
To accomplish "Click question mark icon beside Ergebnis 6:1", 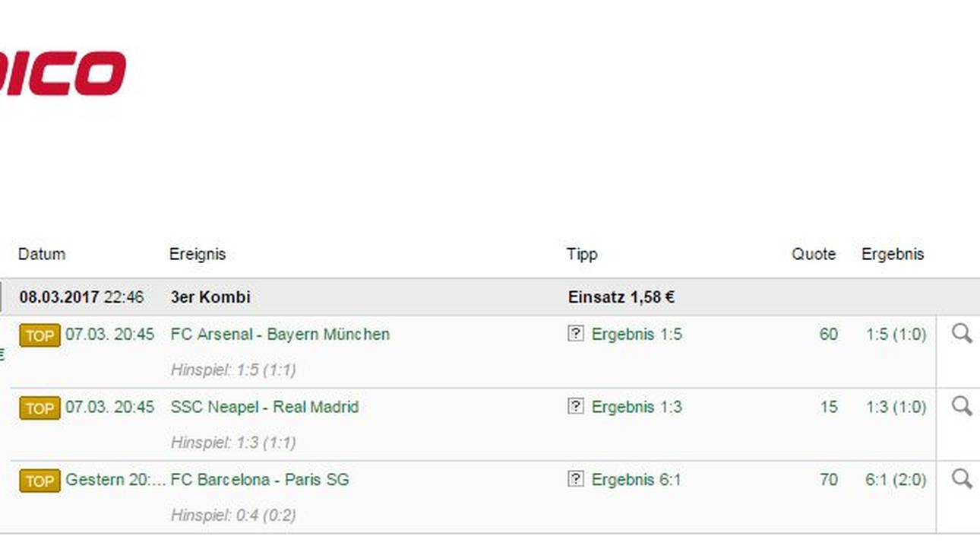I will tap(576, 479).
